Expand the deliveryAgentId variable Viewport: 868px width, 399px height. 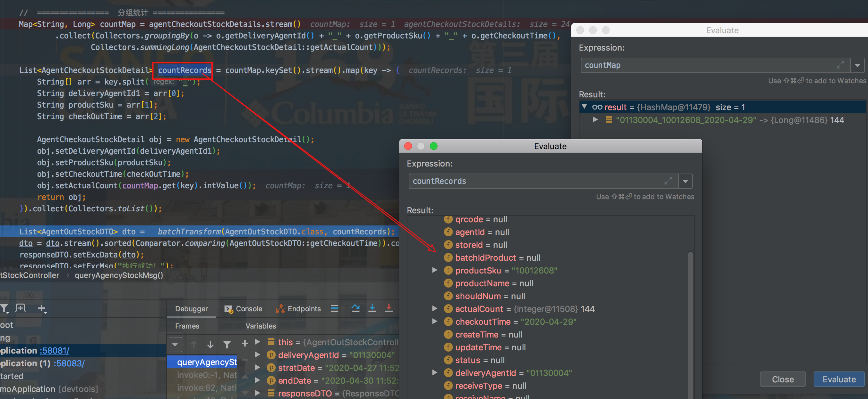point(258,354)
